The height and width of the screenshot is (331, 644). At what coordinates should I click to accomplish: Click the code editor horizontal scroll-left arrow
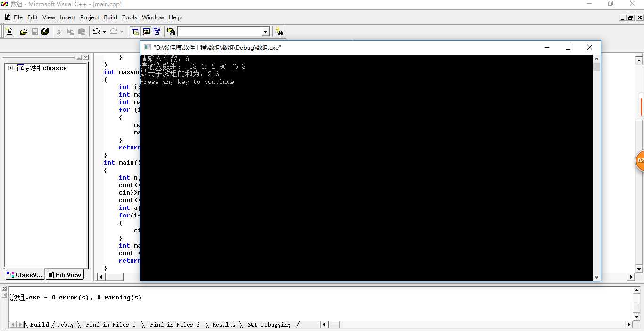(100, 277)
